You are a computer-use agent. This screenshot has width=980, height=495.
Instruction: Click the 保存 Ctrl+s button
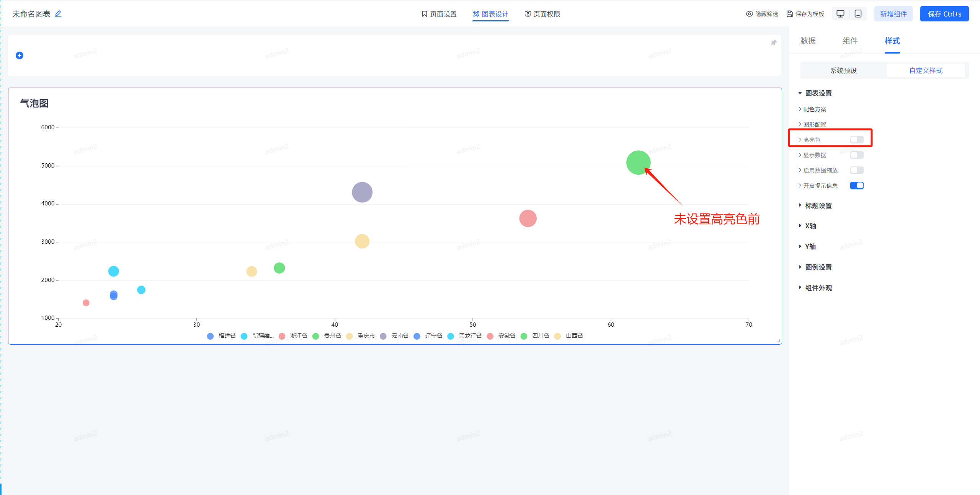pos(944,14)
